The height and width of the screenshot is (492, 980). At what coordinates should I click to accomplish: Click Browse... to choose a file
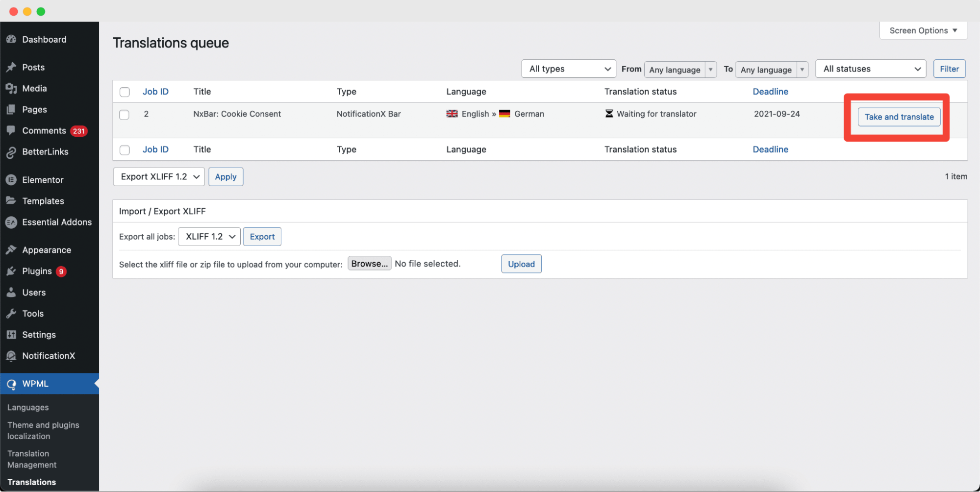pos(370,263)
